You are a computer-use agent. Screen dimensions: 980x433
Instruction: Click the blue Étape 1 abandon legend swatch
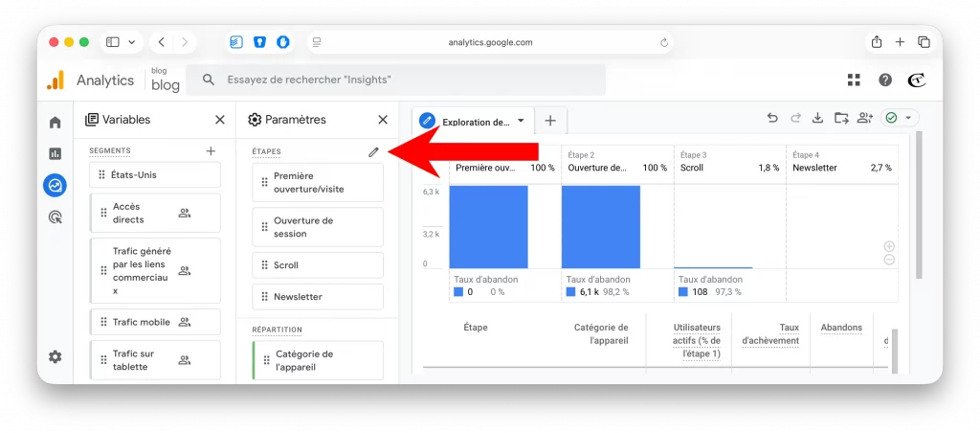[458, 291]
